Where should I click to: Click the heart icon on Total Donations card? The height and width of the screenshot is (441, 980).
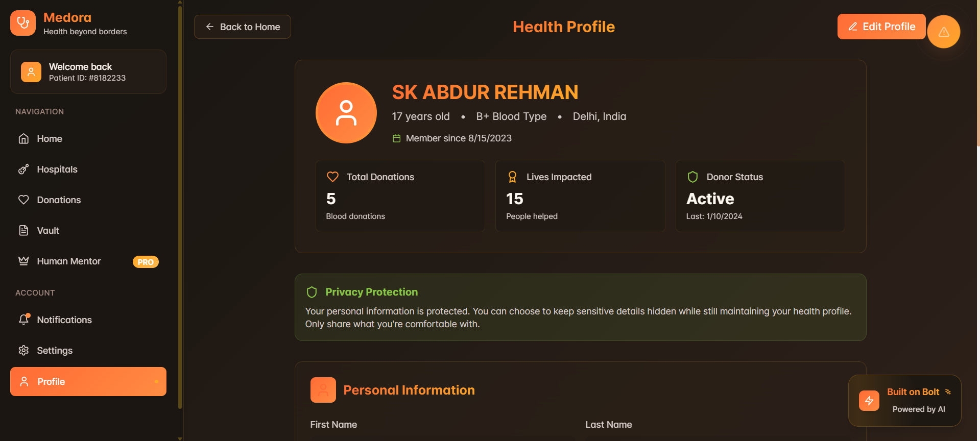(x=332, y=177)
